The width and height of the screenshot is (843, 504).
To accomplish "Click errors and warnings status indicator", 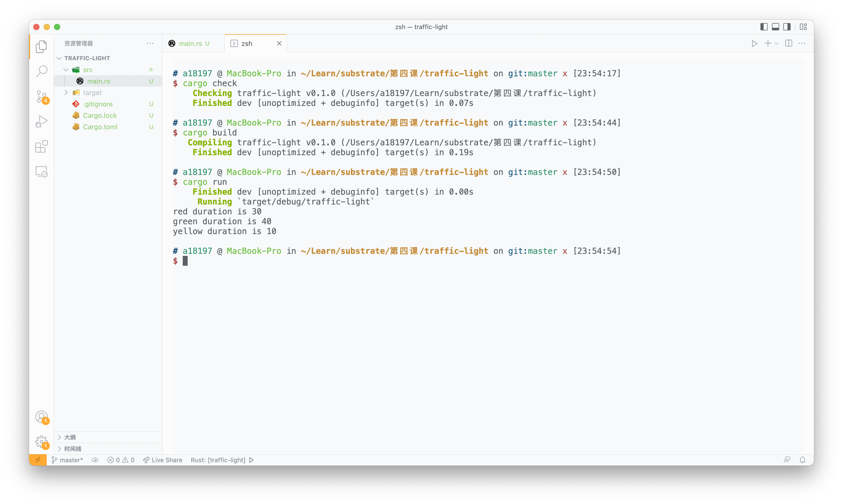I will click(x=120, y=460).
